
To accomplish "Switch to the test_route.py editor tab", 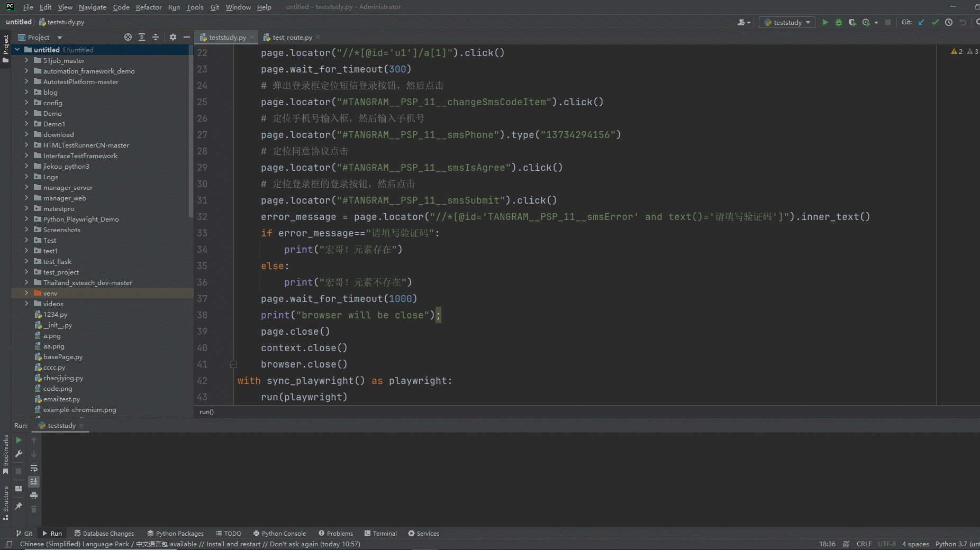I will pos(292,38).
